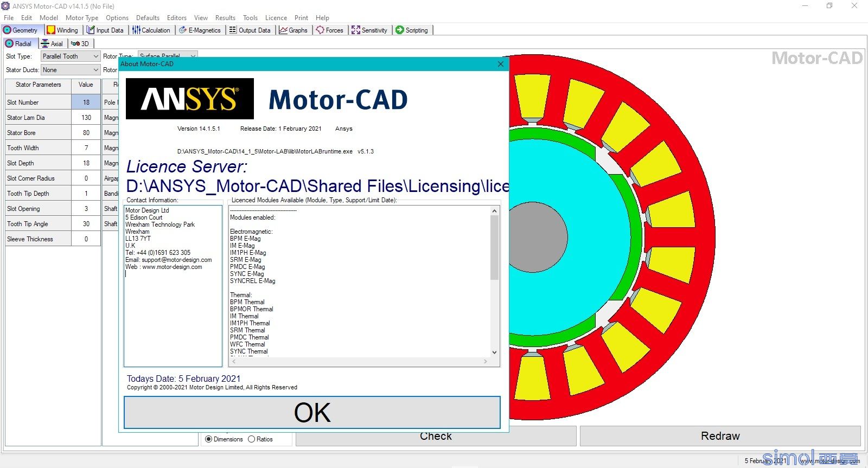Click the Redraw button
Viewport: 868px width, 468px height.
coord(720,436)
